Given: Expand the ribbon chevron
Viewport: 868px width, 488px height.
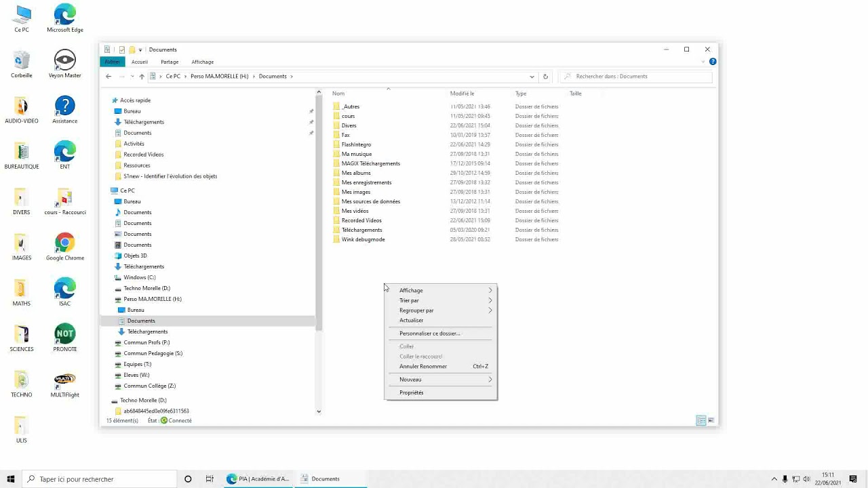Looking at the screenshot, I should (703, 62).
